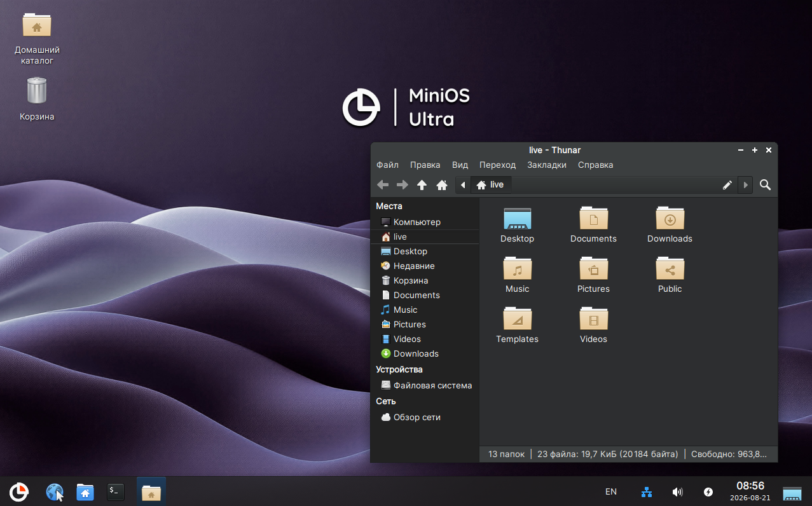
Task: Switch keyboard layout via EN indicator
Action: click(611, 491)
